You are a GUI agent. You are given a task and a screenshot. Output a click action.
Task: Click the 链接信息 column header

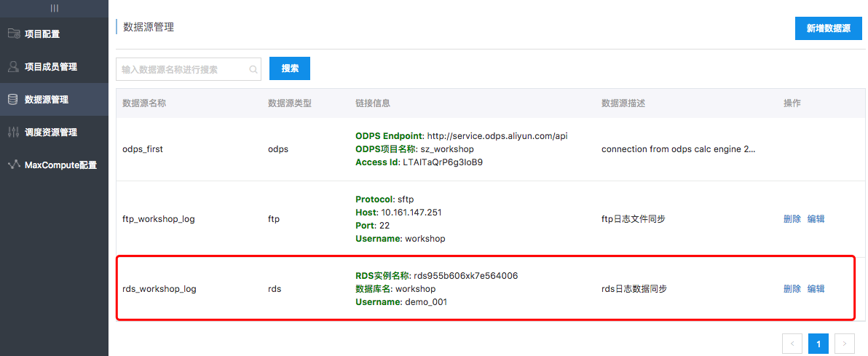click(373, 103)
